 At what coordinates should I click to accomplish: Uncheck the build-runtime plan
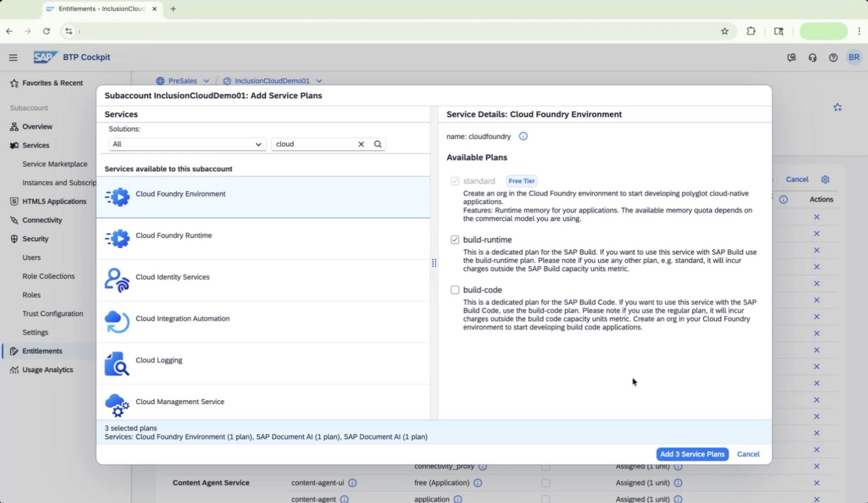point(455,240)
